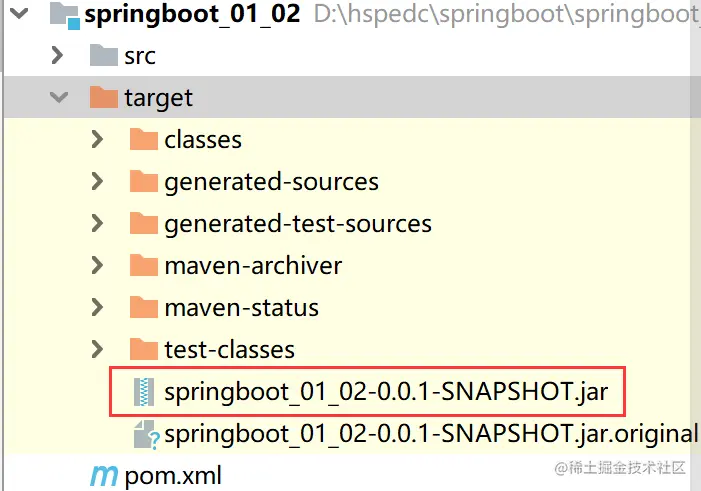
Task: Click the maven-archiver folder icon
Action: click(x=144, y=265)
